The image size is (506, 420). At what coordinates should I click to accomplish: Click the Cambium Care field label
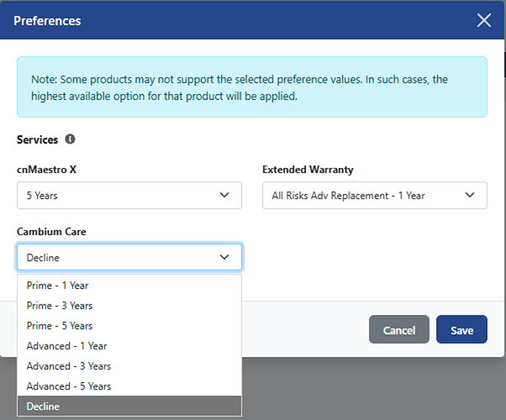[51, 232]
